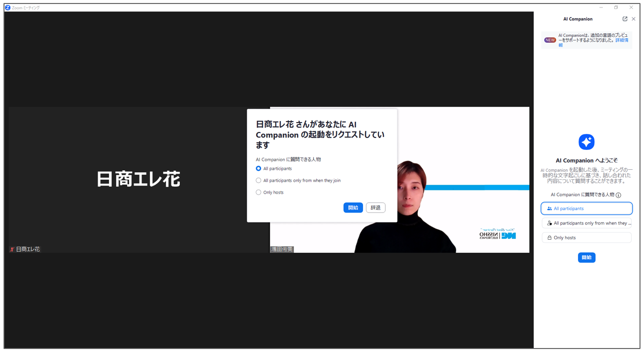
Task: Maximize or restore the Zoom meeting window
Action: [616, 7]
